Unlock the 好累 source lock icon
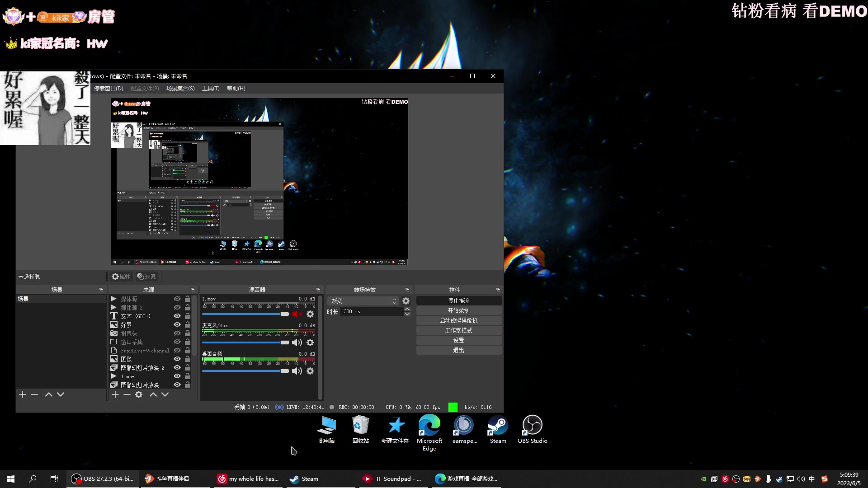Screen dimensions: 868x488 coord(188,325)
